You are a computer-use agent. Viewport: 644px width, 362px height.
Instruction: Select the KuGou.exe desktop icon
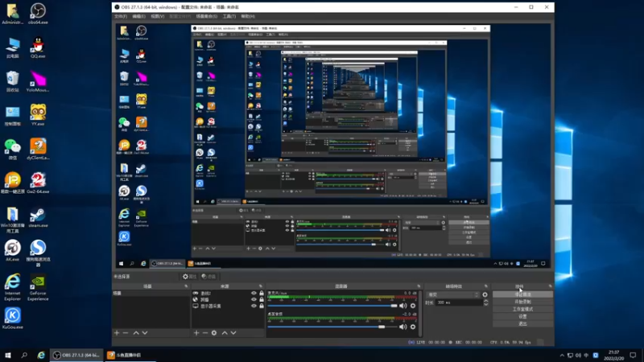[x=12, y=319]
